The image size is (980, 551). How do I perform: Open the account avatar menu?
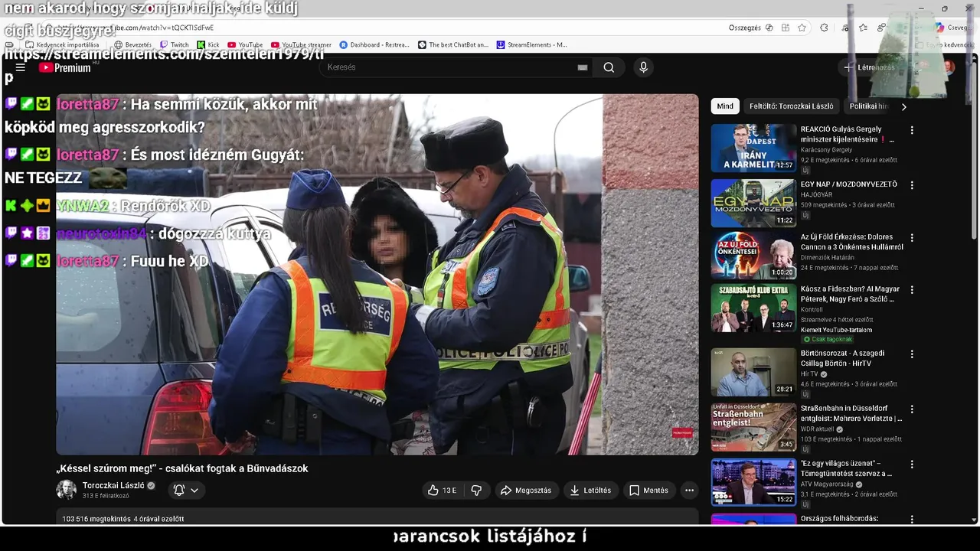pyautogui.click(x=948, y=67)
